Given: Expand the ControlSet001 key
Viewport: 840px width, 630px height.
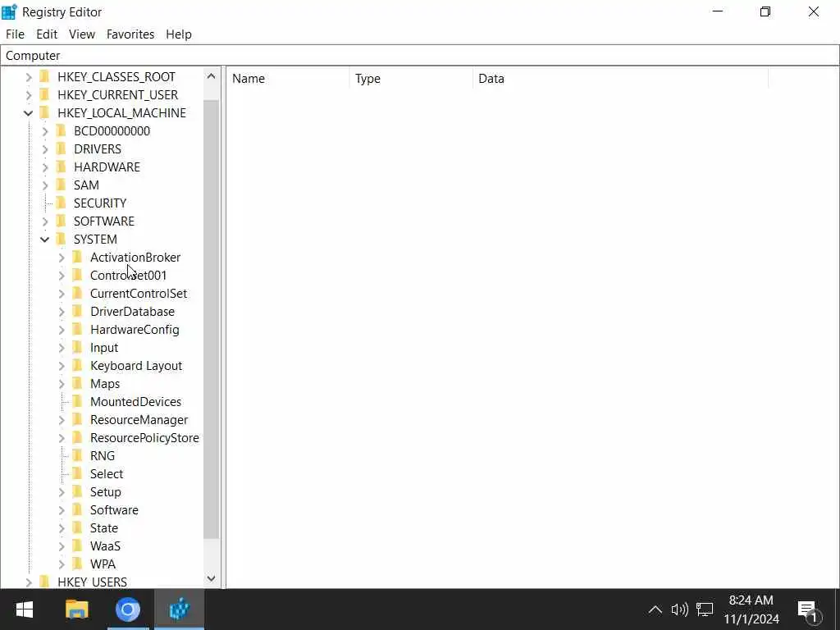Looking at the screenshot, I should [x=62, y=276].
